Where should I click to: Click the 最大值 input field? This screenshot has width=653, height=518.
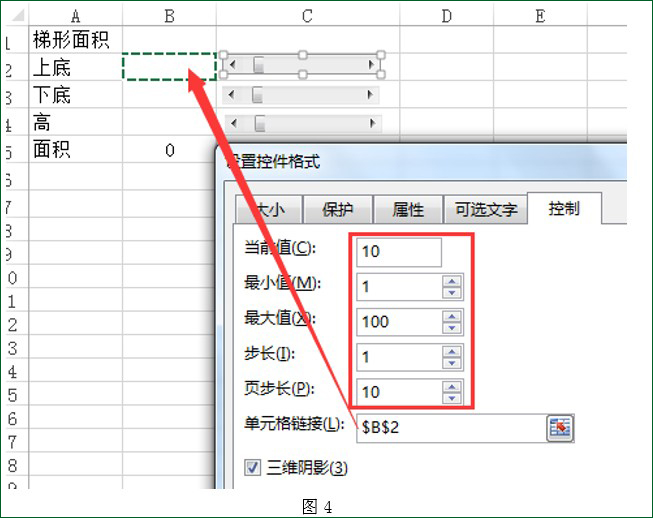click(x=399, y=322)
